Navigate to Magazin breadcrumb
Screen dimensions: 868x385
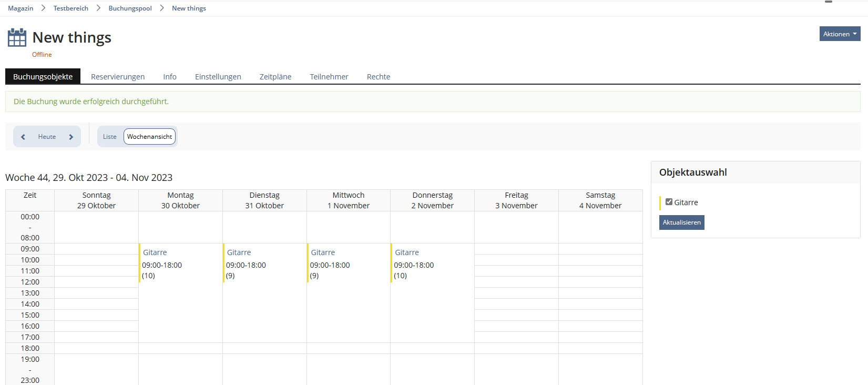[x=21, y=8]
